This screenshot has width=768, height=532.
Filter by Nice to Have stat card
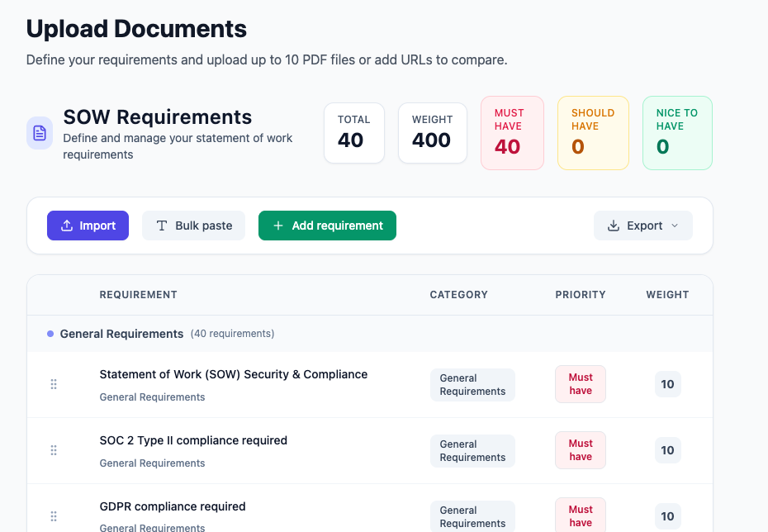pyautogui.click(x=677, y=133)
